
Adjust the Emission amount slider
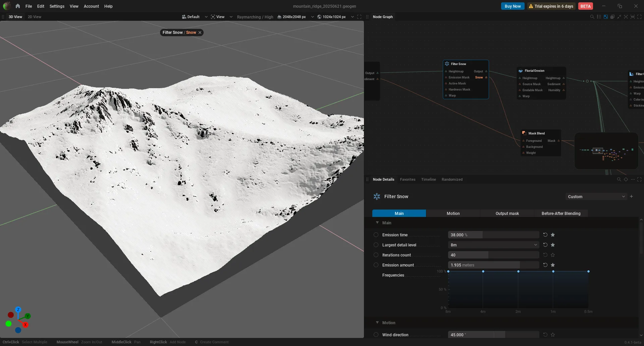[x=493, y=265]
